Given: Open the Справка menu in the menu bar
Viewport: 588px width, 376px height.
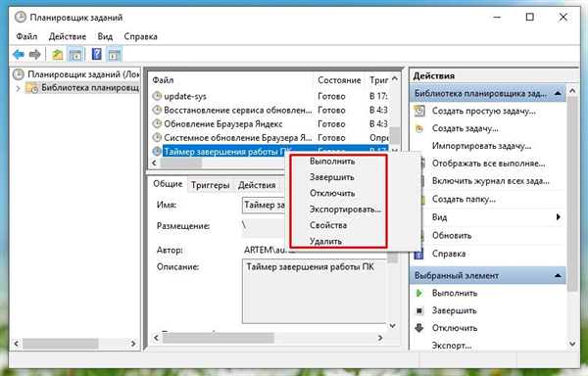Looking at the screenshot, I should [x=140, y=36].
